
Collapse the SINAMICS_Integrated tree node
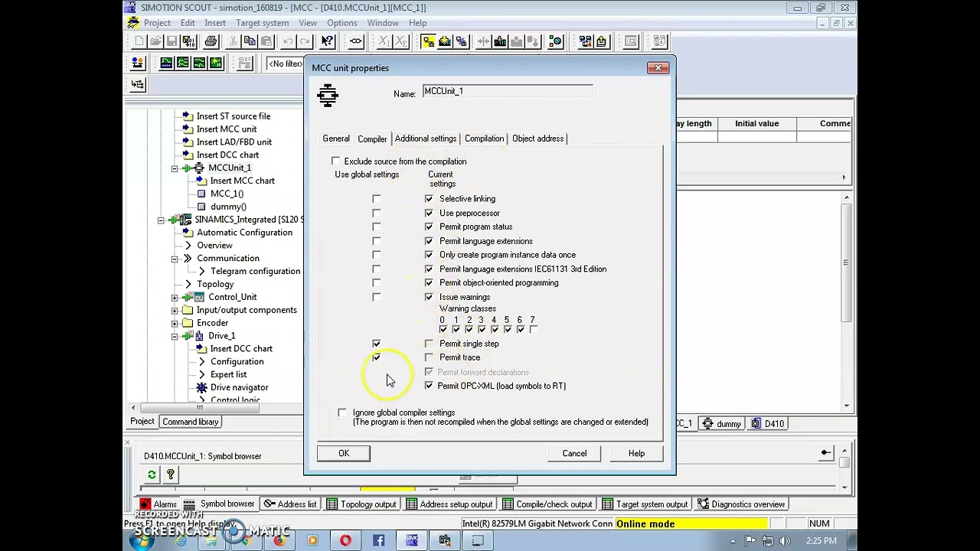[x=161, y=220]
